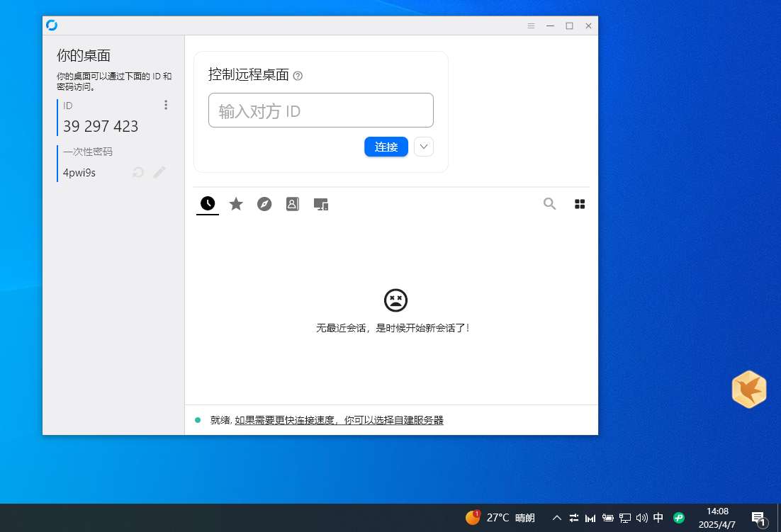The height and width of the screenshot is (532, 781).
Task: Click the blue 连接 button
Action: coord(386,147)
